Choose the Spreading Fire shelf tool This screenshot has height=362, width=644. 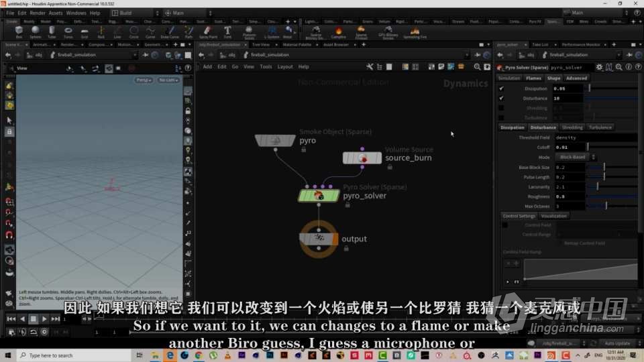tap(415, 32)
